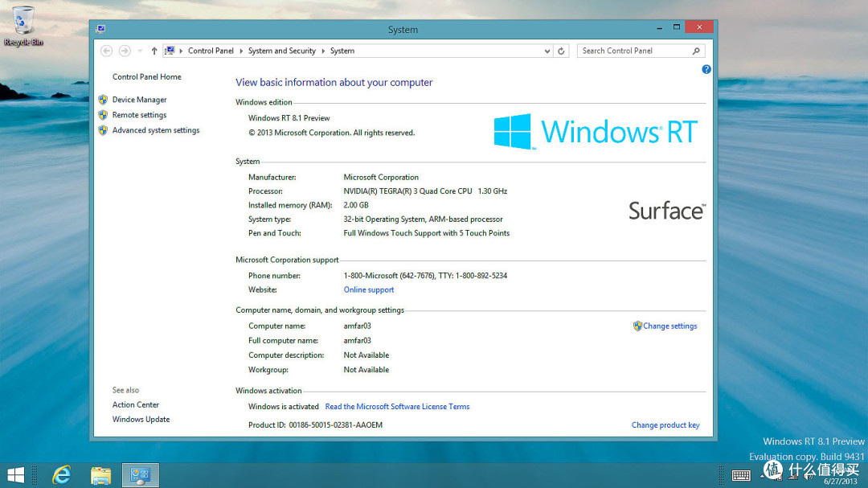Click the System window title icon
The image size is (868, 488).
click(100, 29)
